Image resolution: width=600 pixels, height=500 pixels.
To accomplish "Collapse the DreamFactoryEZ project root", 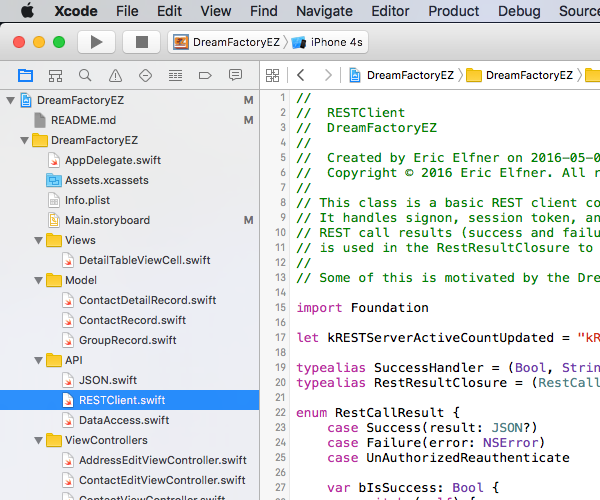I will (x=11, y=101).
